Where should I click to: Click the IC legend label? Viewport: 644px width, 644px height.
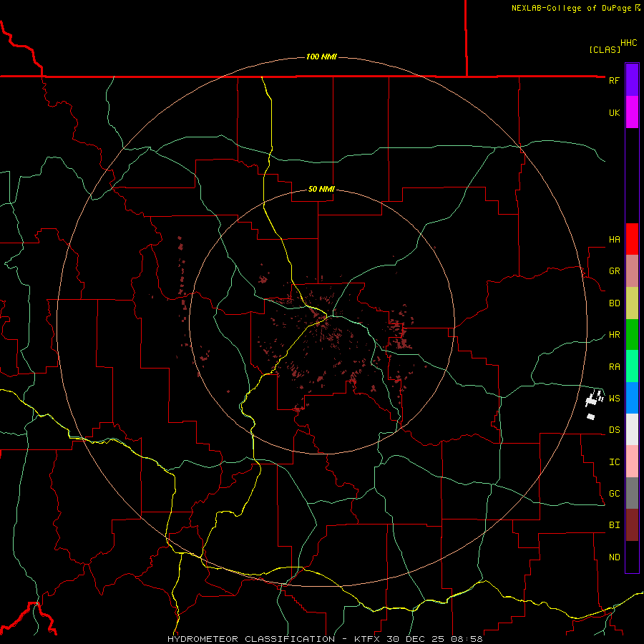click(x=614, y=462)
